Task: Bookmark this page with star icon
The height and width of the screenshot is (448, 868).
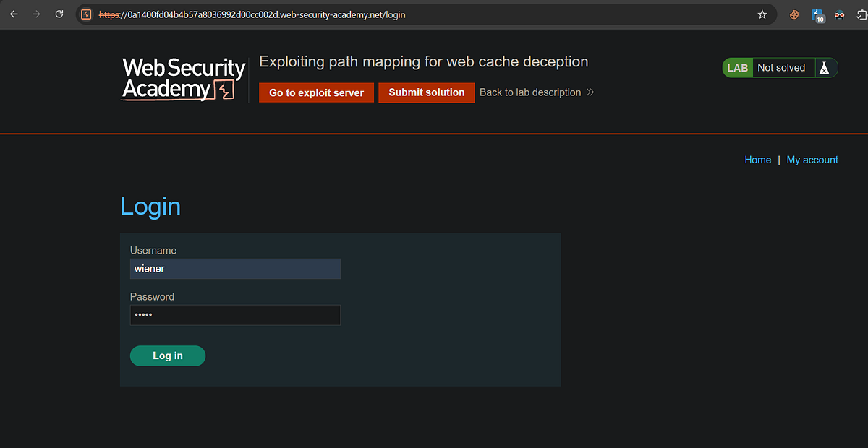Action: tap(762, 14)
